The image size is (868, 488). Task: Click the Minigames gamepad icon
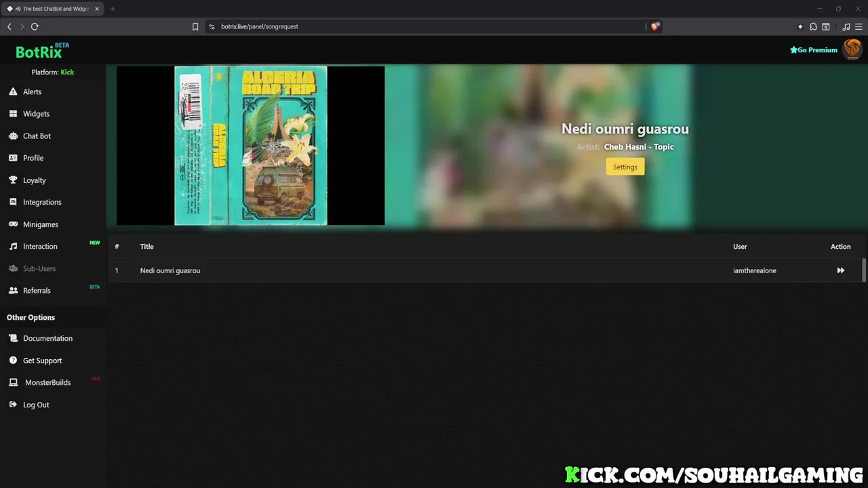point(13,224)
